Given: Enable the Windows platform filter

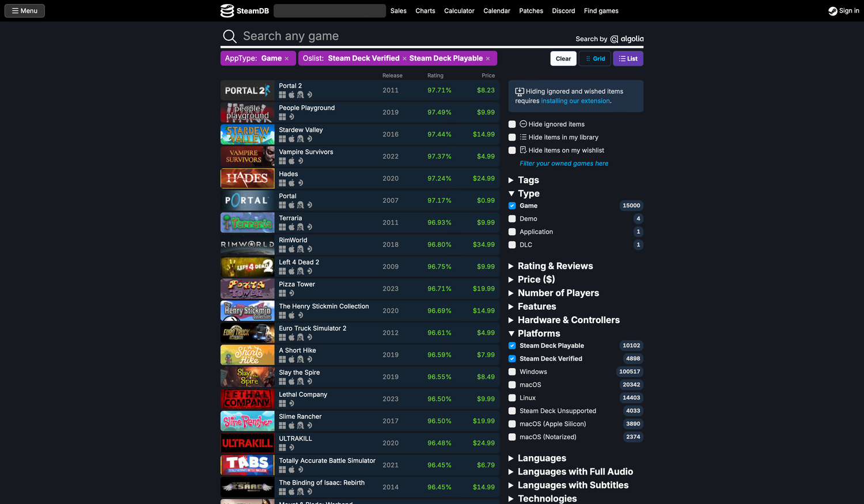Looking at the screenshot, I should (x=512, y=372).
